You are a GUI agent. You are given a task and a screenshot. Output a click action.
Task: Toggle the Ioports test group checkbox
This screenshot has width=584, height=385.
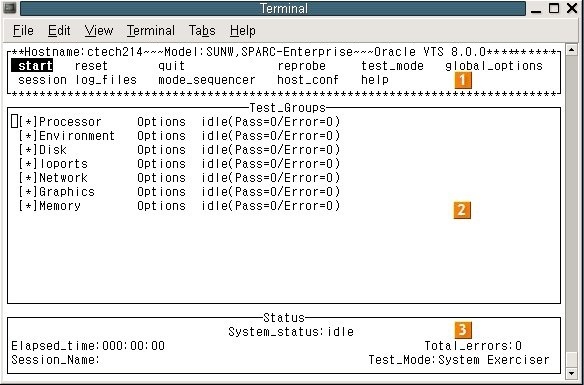pyautogui.click(x=28, y=164)
